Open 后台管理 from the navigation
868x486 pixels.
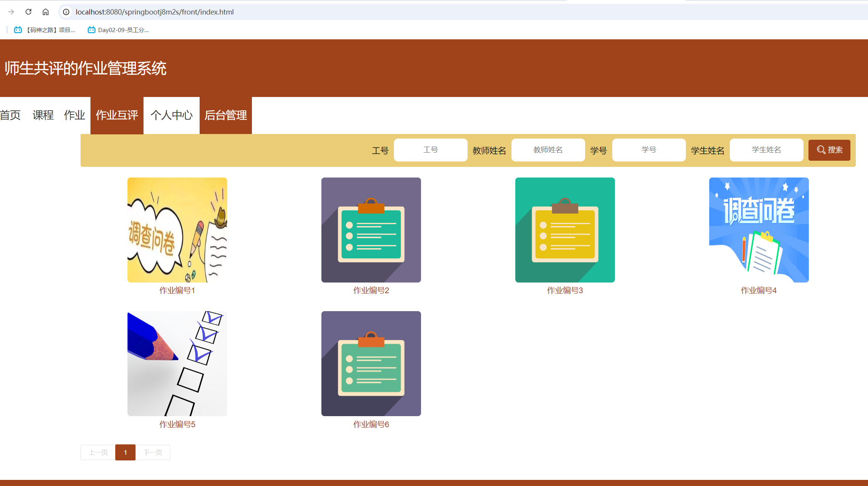point(226,115)
